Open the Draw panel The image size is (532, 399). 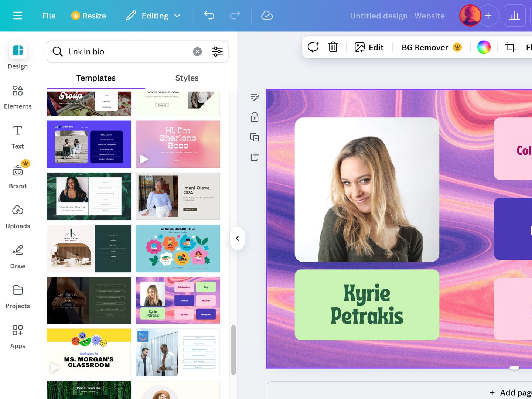pyautogui.click(x=18, y=257)
